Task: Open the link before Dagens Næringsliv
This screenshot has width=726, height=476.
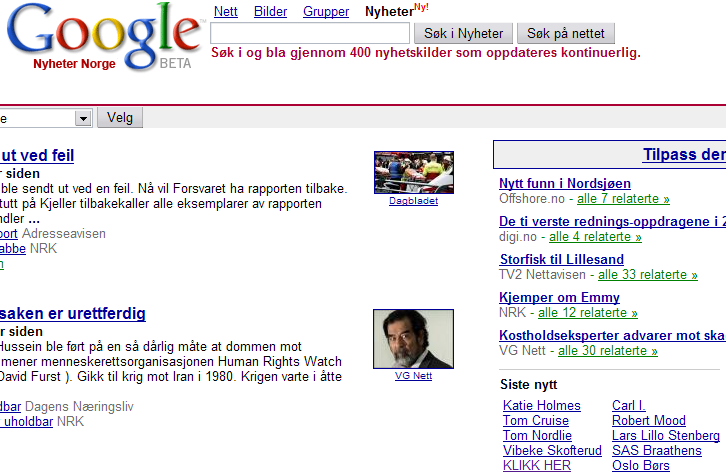Action: (10, 407)
